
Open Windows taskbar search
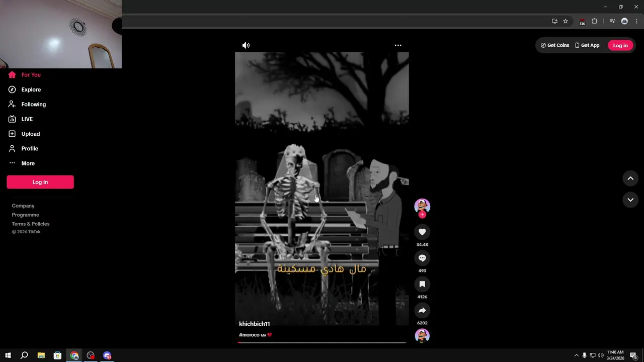[24, 355]
